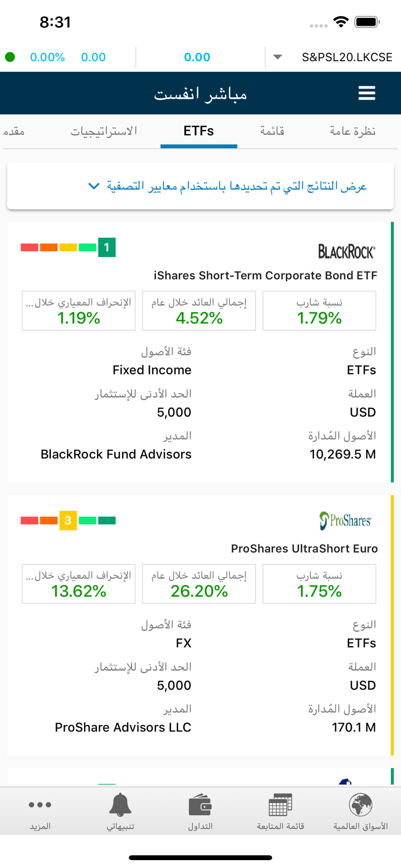Expand the S&PSL20.LKCSE index dropdown
The width and height of the screenshot is (401, 868).
click(x=277, y=57)
